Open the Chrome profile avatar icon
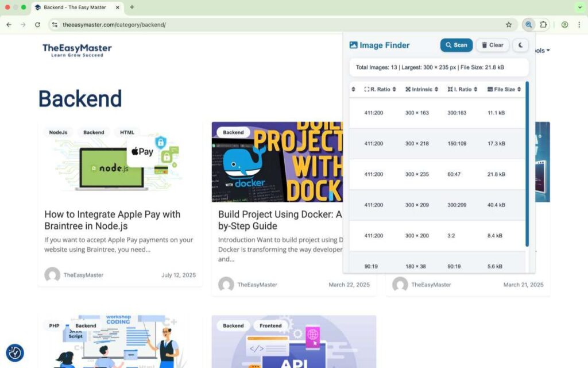 (565, 25)
